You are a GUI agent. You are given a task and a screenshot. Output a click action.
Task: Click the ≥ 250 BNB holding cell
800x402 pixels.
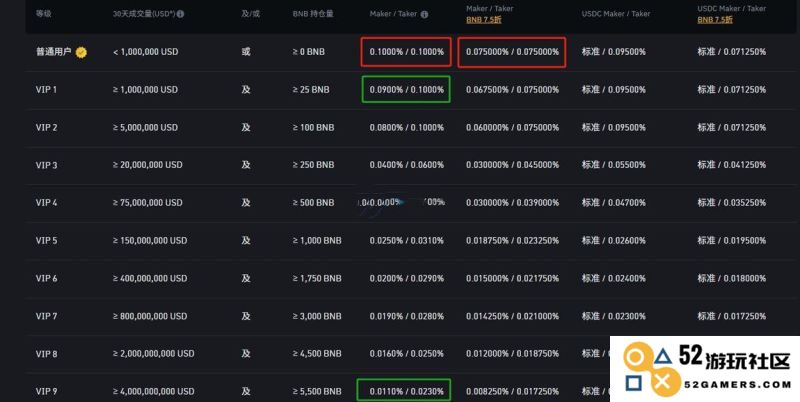(x=313, y=165)
